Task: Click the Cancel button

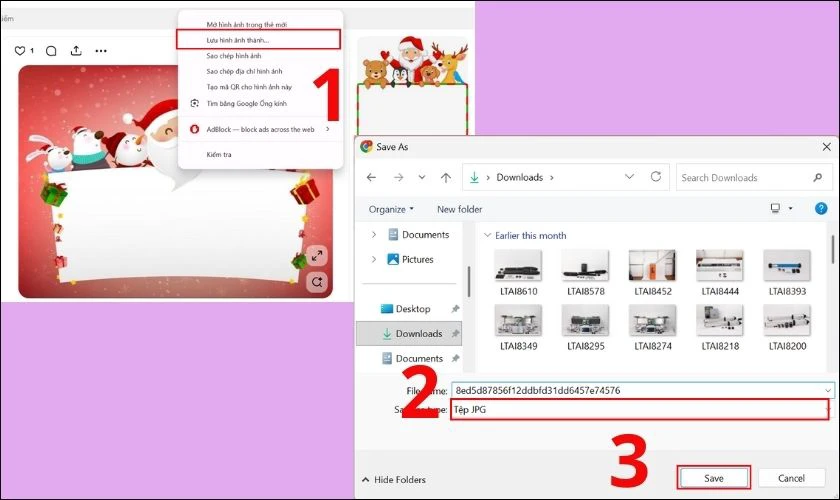Action: (791, 478)
